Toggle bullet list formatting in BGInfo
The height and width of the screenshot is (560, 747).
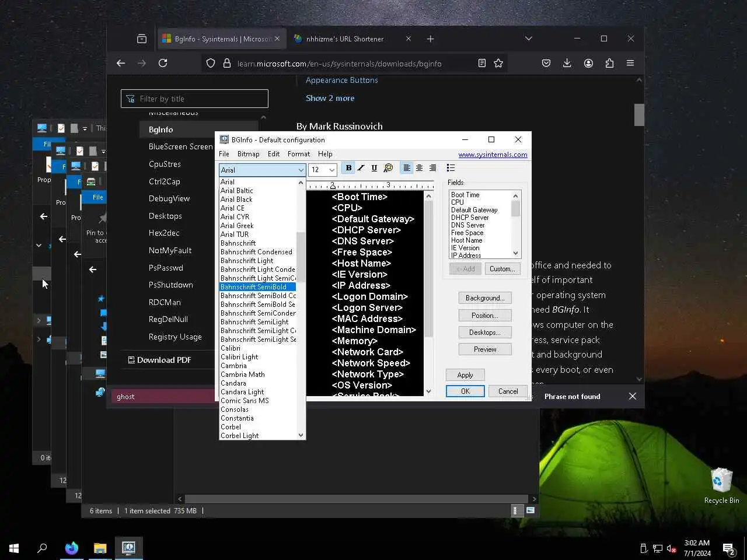coord(451,168)
